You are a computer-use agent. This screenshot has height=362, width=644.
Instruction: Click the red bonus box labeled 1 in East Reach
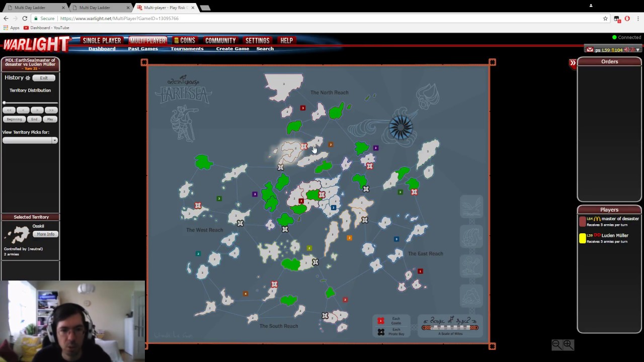[x=420, y=271]
